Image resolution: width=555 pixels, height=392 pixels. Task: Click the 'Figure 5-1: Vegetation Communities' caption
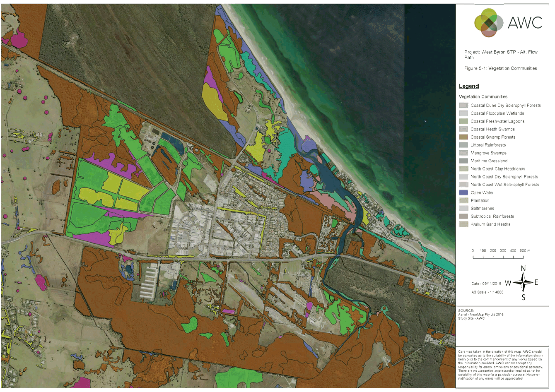[x=500, y=68]
